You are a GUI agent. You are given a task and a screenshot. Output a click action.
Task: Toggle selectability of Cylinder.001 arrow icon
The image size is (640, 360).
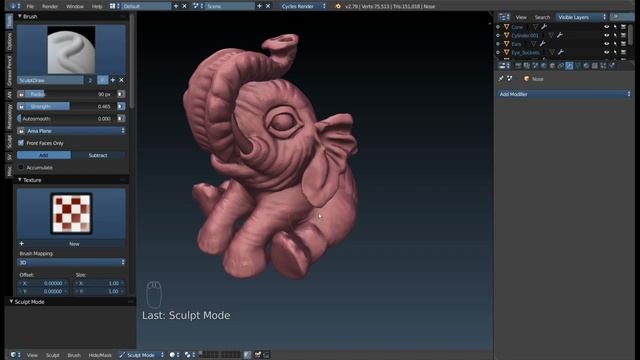[615, 36]
